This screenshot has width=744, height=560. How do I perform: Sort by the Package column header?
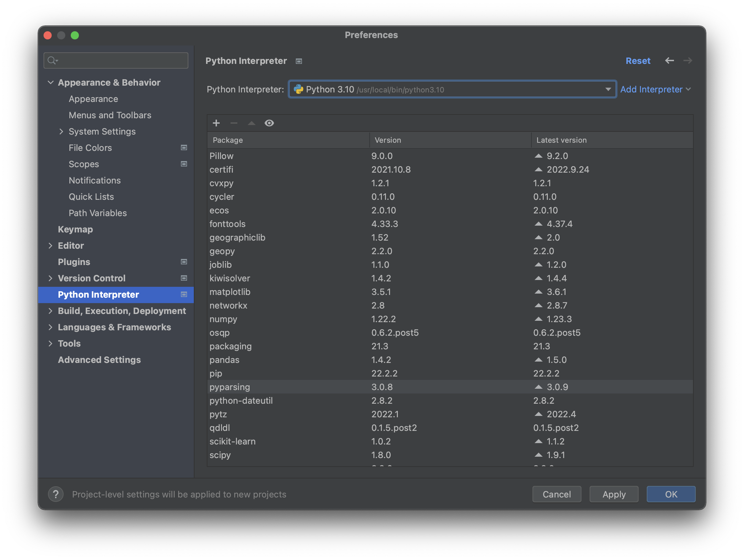coord(288,140)
